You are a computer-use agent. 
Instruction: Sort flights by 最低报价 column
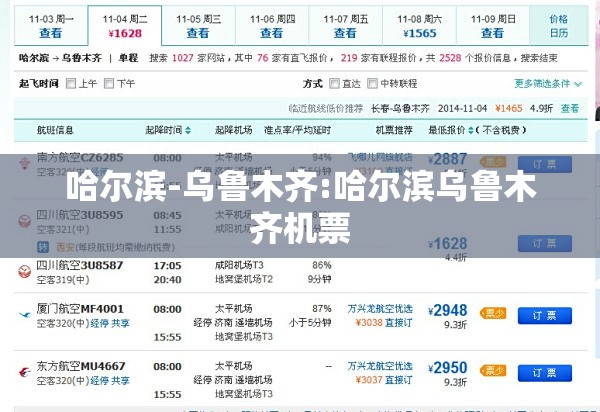pyautogui.click(x=451, y=130)
